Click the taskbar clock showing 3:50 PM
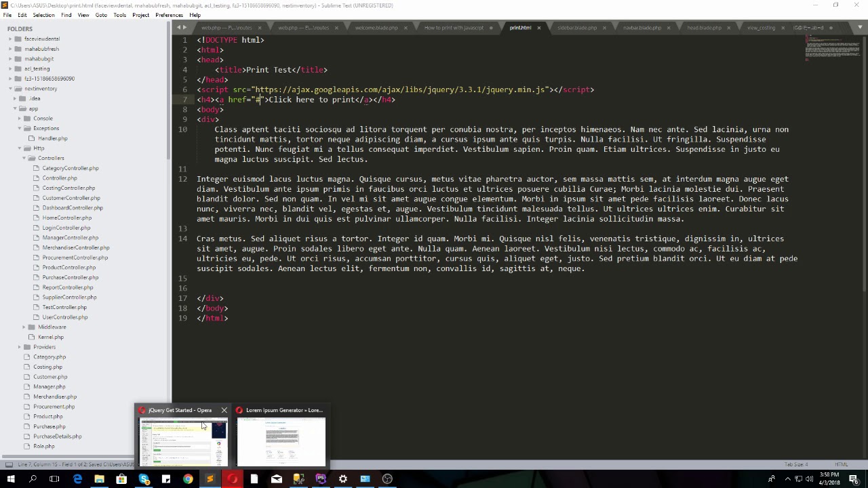The image size is (868, 488). 829,479
